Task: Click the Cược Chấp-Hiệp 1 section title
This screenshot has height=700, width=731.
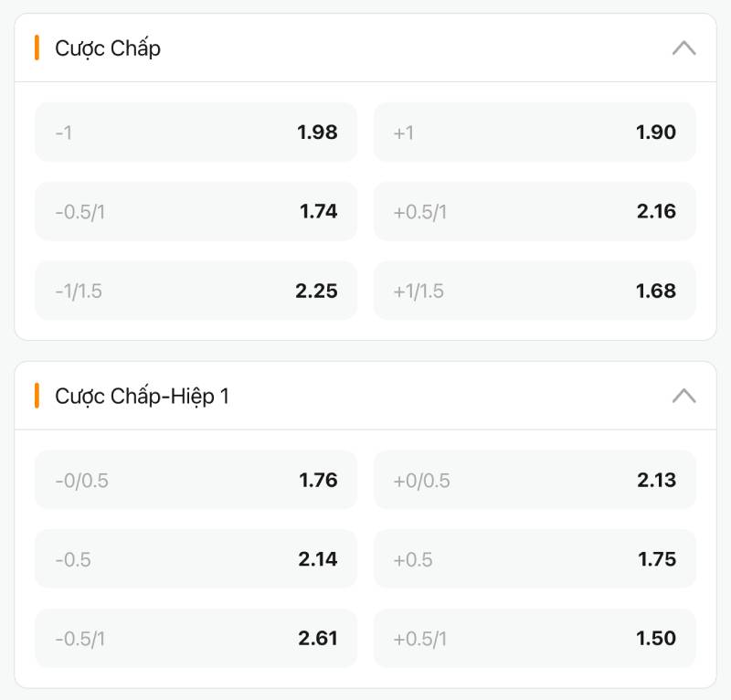Action: (142, 396)
